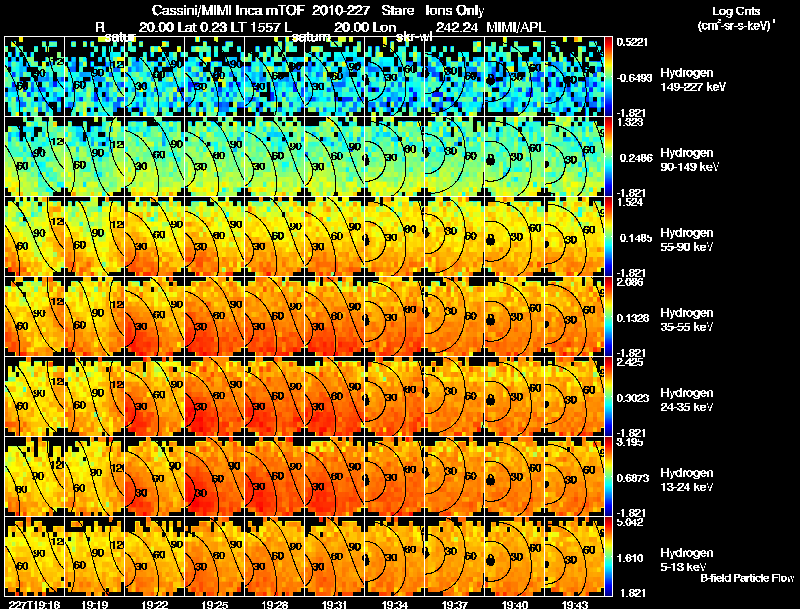Click the 19:28 time axis label

(x=274, y=604)
